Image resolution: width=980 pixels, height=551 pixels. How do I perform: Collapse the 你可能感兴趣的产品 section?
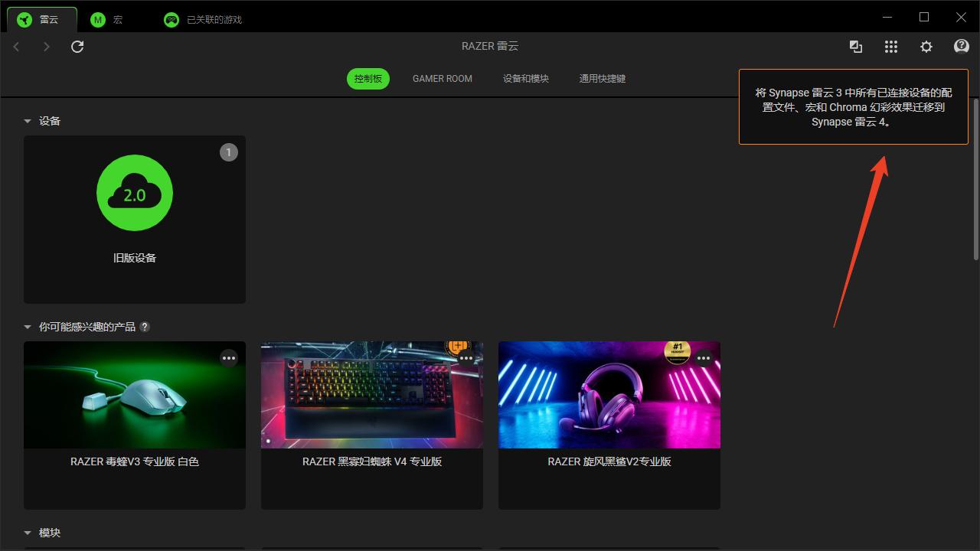coord(28,327)
